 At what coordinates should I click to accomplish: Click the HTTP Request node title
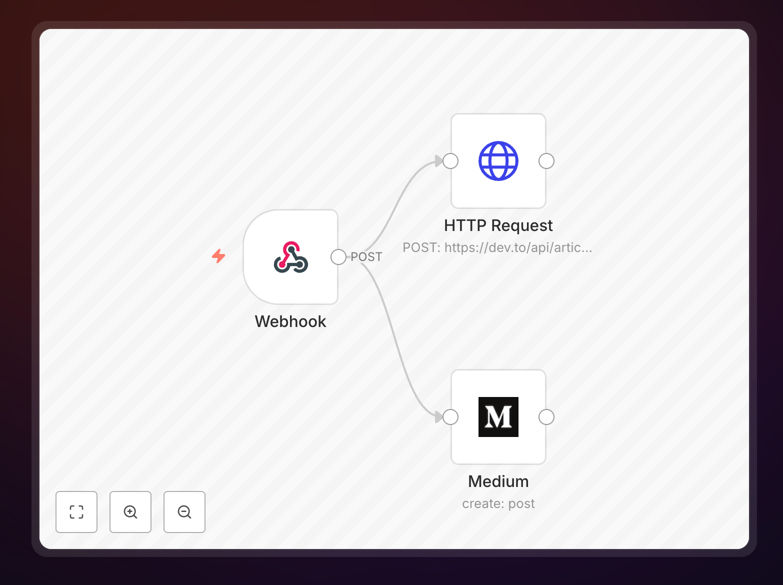[498, 225]
